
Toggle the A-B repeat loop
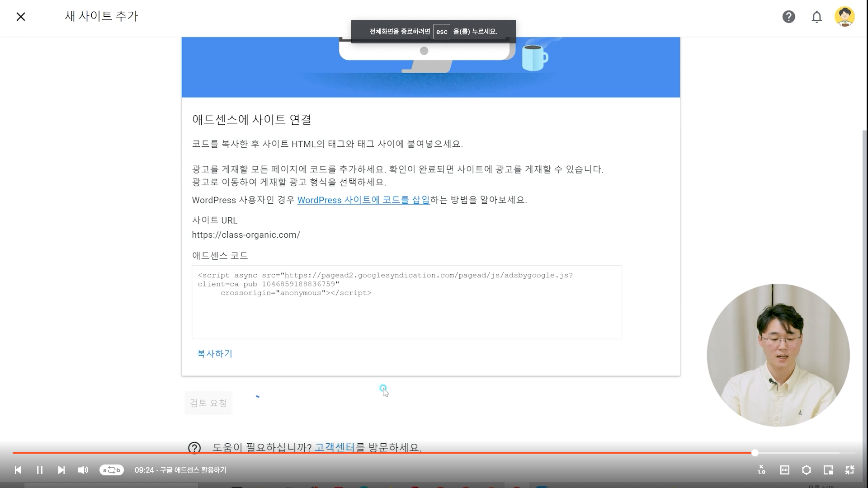point(112,470)
